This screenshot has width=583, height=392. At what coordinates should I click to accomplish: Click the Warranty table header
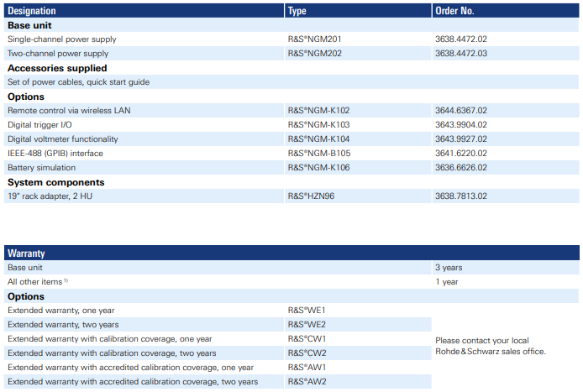point(291,253)
